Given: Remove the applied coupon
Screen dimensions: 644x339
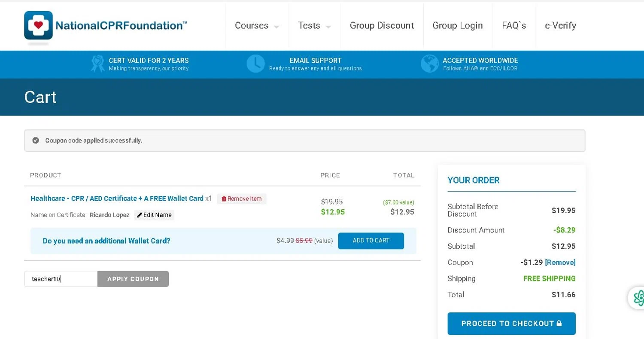Looking at the screenshot, I should tap(560, 262).
